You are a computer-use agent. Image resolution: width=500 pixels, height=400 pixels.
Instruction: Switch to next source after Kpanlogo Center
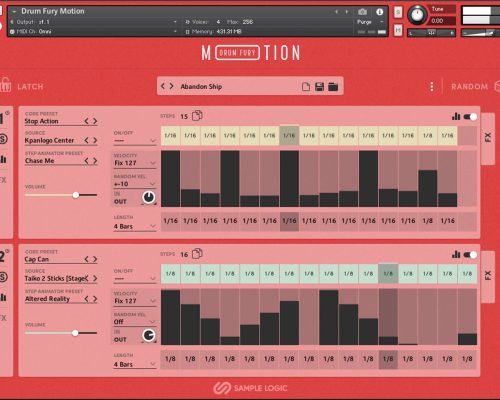(95, 140)
